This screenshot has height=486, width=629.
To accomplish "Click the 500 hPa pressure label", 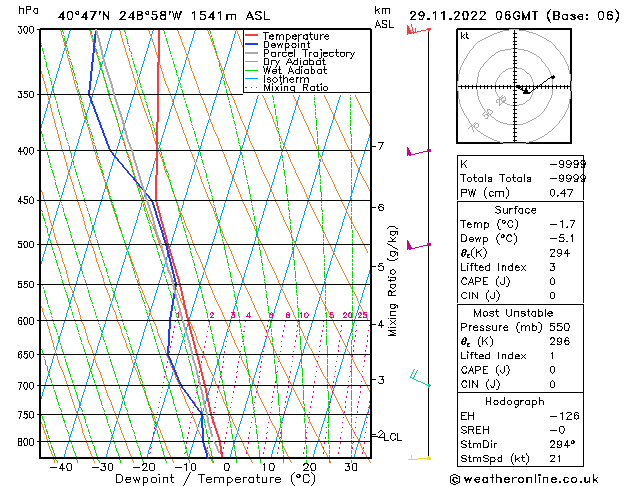I will tap(28, 245).
